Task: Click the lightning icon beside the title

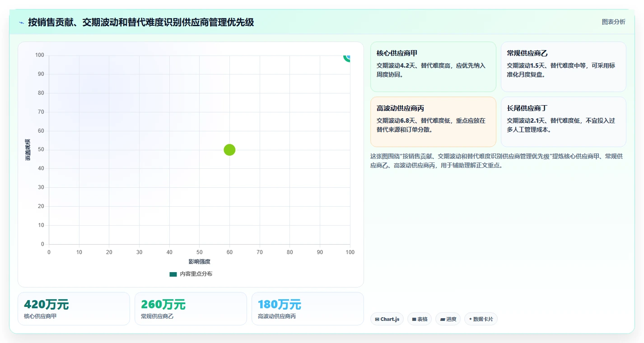Action: (22, 23)
